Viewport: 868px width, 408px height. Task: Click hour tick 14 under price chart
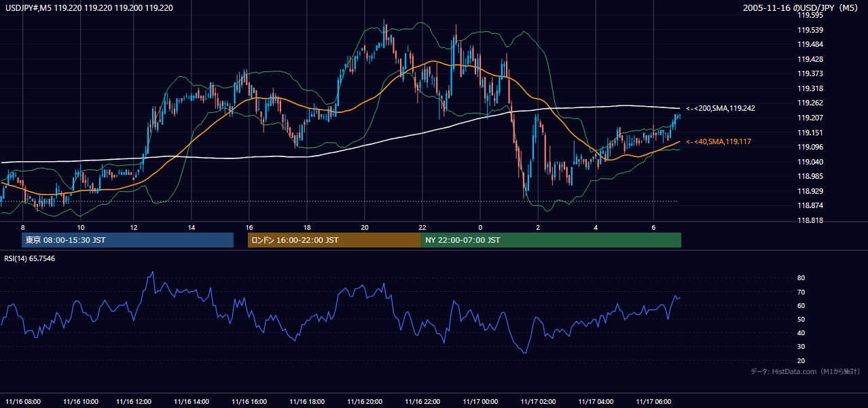(192, 227)
